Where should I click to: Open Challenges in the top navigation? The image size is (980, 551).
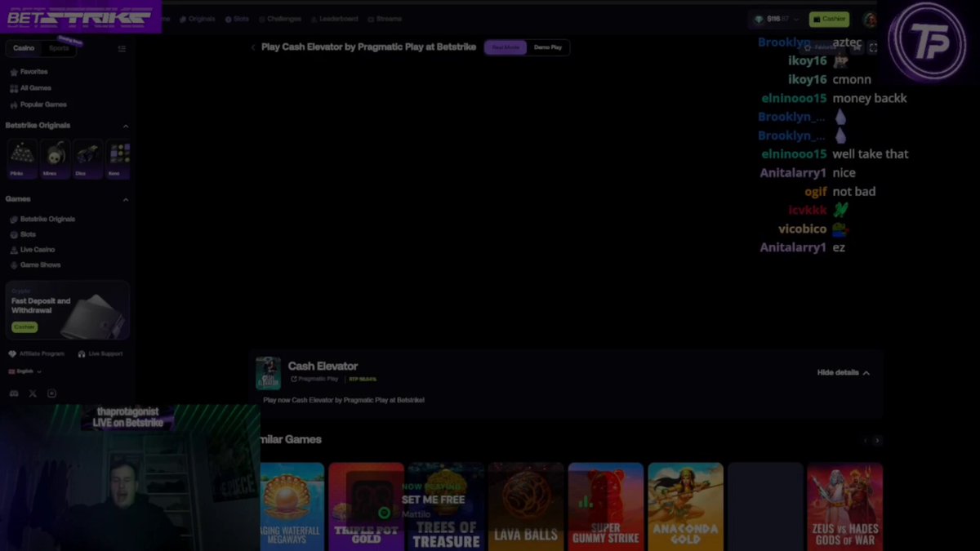(280, 19)
